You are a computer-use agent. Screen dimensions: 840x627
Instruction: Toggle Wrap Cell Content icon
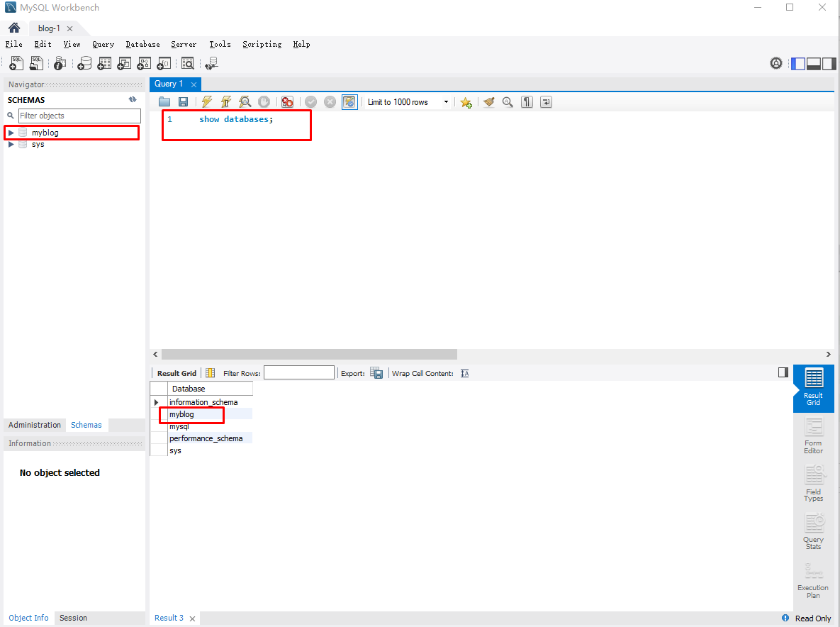click(464, 374)
